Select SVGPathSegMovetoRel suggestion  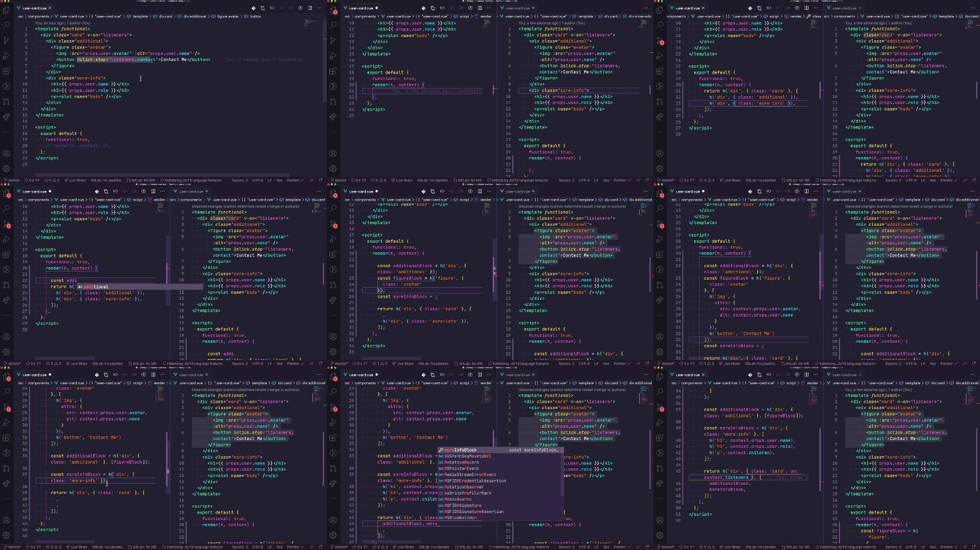click(x=500, y=456)
